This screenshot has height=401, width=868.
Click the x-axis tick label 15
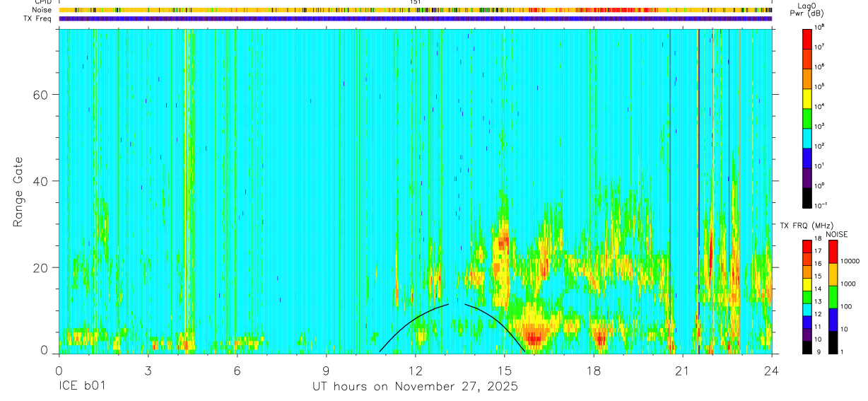pos(504,371)
